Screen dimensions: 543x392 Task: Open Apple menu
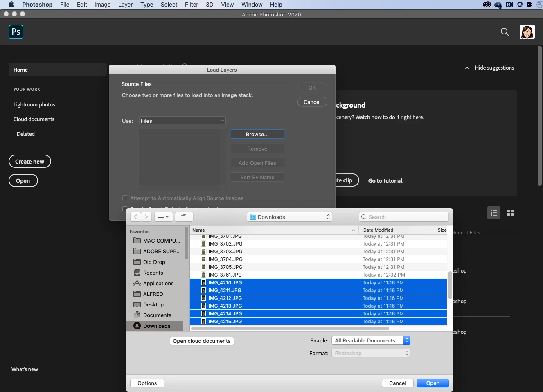[x=11, y=5]
